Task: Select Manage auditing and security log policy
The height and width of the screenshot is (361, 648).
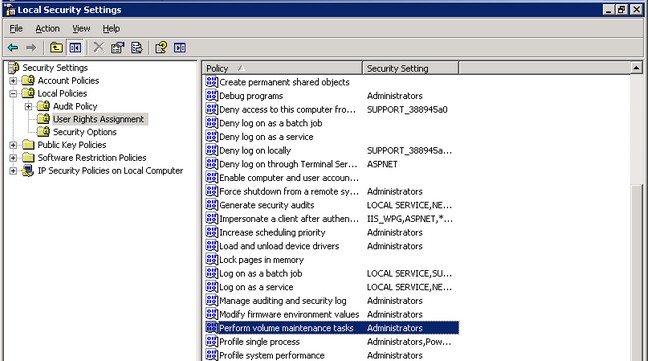Action: pos(283,300)
